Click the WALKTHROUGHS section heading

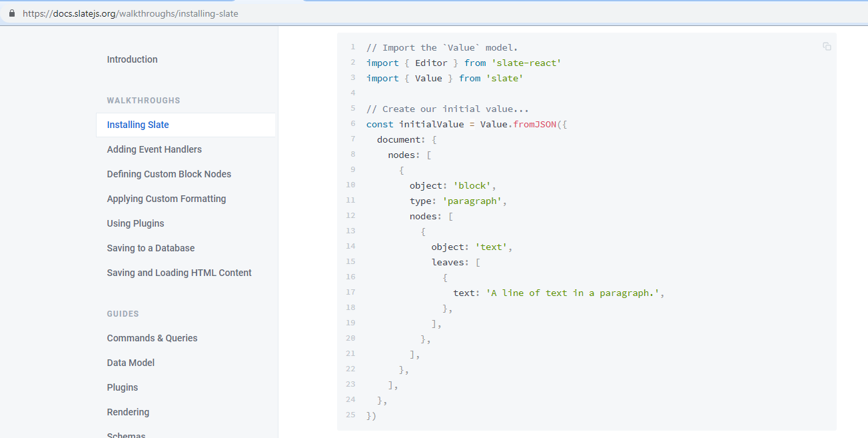click(143, 101)
